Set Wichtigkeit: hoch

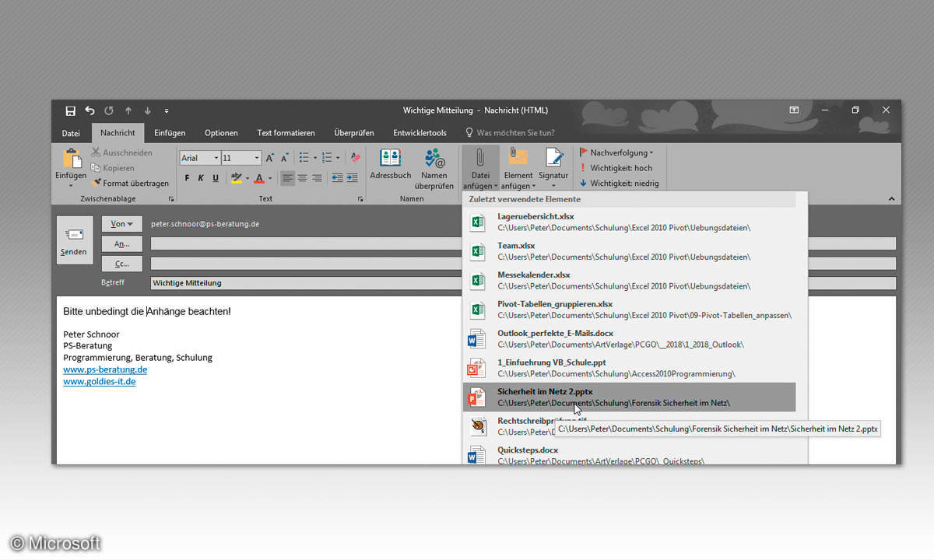point(616,168)
